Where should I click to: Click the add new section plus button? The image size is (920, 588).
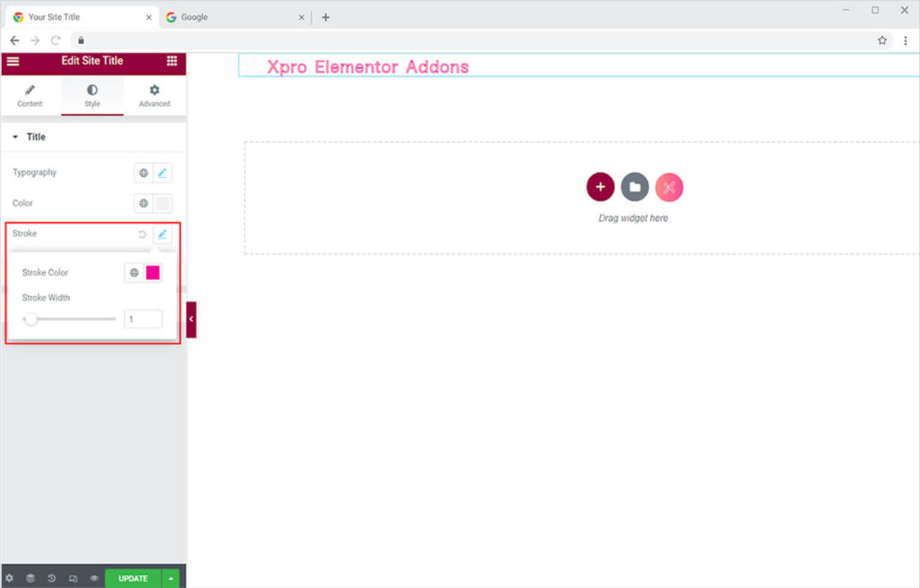(x=600, y=187)
